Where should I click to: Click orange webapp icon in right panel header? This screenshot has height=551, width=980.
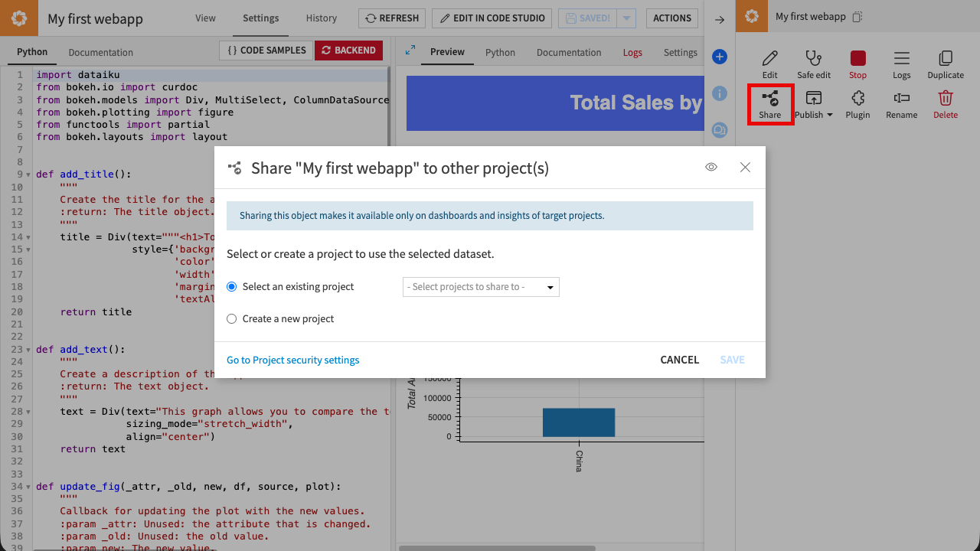(752, 16)
